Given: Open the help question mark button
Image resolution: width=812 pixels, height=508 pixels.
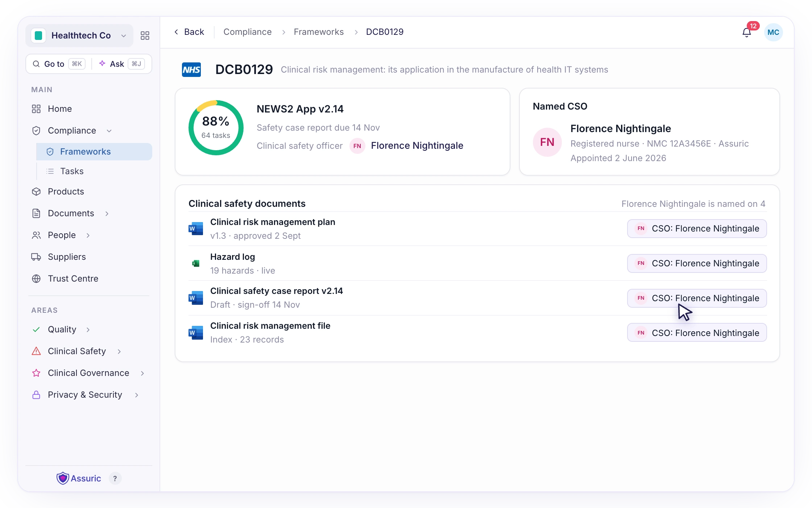Looking at the screenshot, I should pyautogui.click(x=115, y=479).
